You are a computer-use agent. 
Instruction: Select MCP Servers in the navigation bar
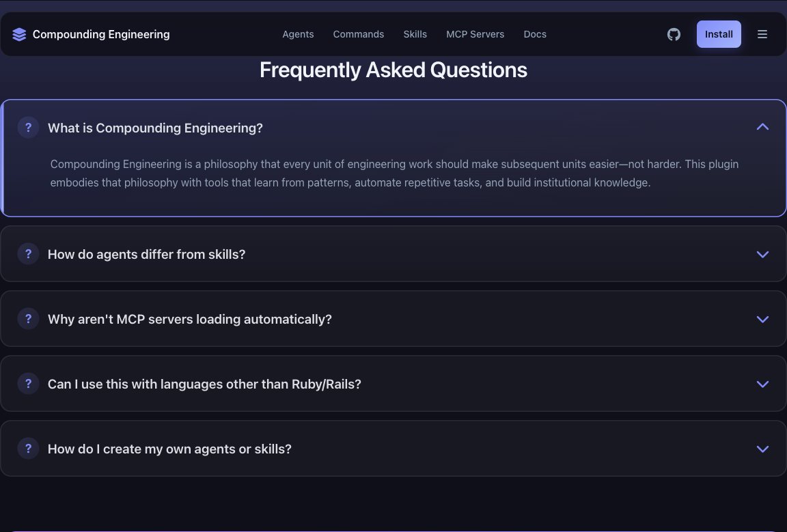tap(475, 34)
